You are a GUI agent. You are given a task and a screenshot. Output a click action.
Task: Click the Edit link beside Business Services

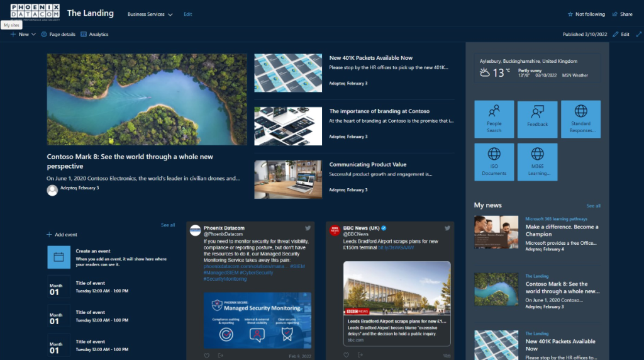point(187,14)
